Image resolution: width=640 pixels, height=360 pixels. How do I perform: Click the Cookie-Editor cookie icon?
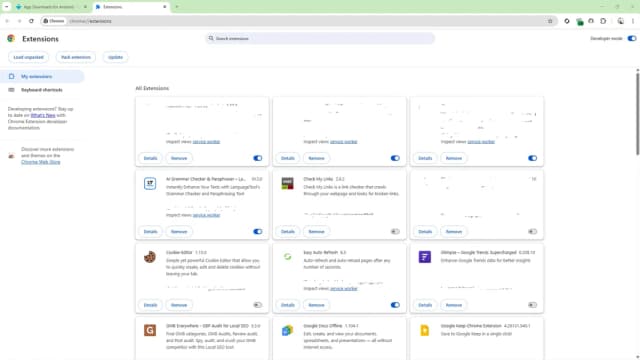point(150,257)
